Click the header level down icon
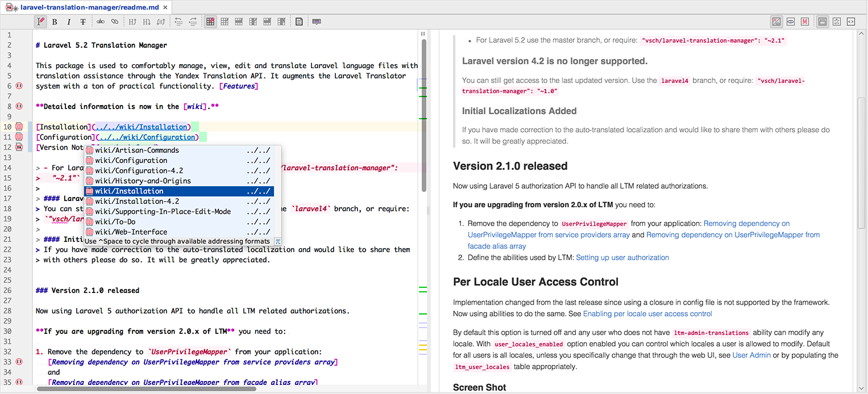The height and width of the screenshot is (394, 868). coord(147,22)
